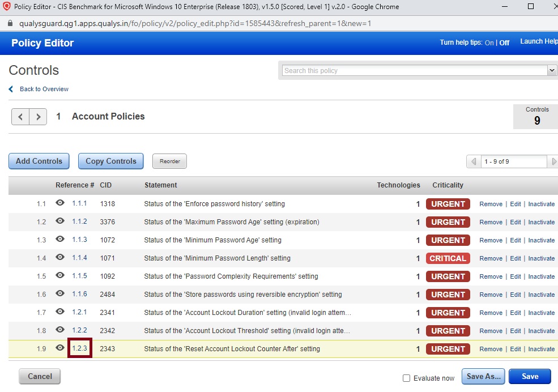Open the 1 - 9 of 9 page selector

click(513, 161)
